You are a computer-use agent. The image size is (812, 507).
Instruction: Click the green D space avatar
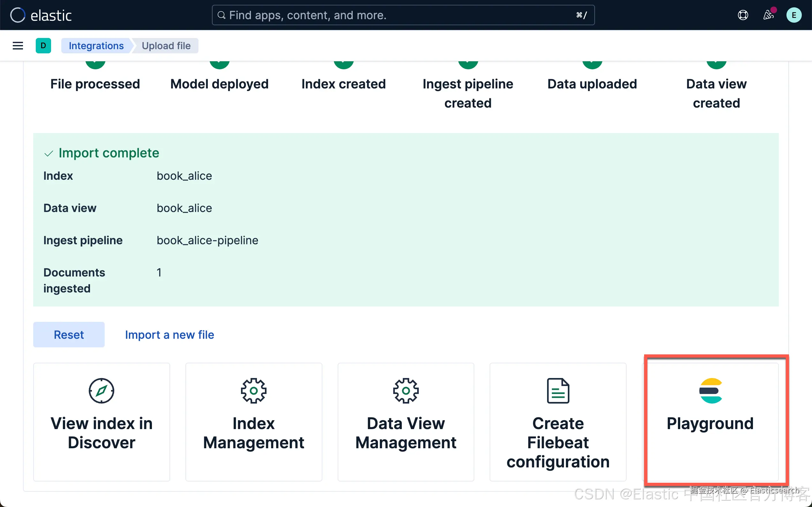pyautogui.click(x=43, y=46)
